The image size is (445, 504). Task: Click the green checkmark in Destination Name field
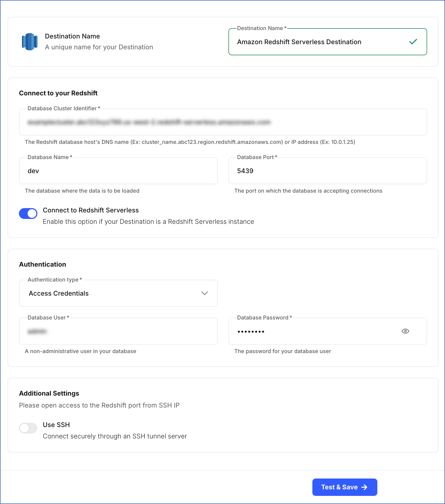(x=413, y=42)
